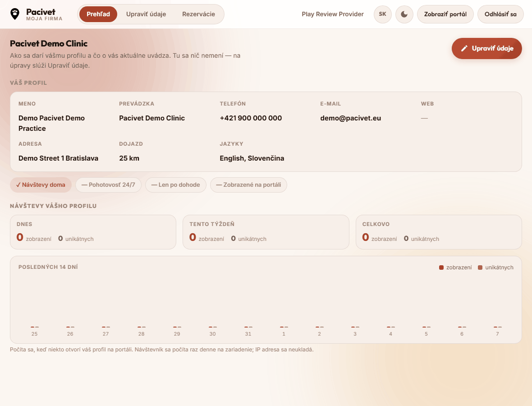
Task: Click zobrazení legend red swatch
Action: [441, 268]
